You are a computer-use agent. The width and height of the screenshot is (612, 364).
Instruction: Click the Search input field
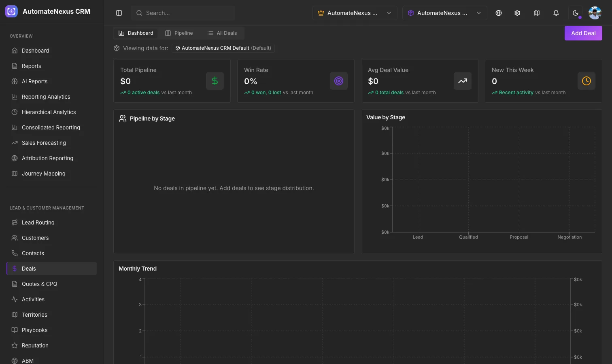coord(183,13)
